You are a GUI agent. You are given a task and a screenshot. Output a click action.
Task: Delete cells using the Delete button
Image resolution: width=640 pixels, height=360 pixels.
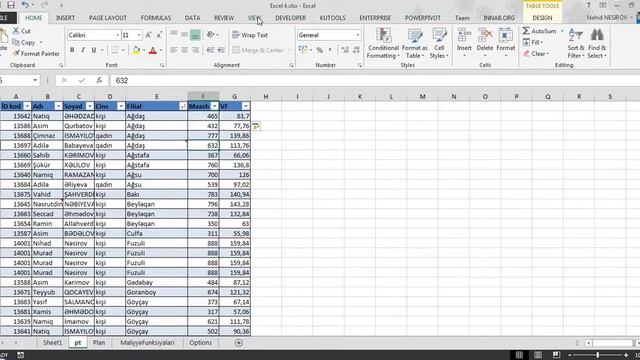point(485,43)
